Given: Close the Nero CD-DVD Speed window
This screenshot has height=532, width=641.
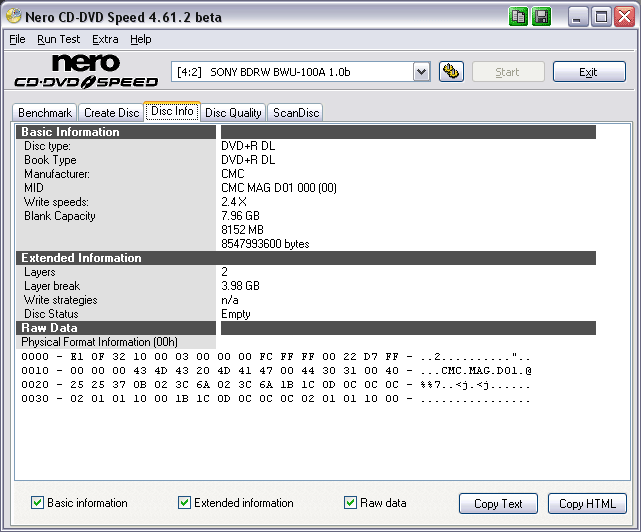Looking at the screenshot, I should click(624, 17).
